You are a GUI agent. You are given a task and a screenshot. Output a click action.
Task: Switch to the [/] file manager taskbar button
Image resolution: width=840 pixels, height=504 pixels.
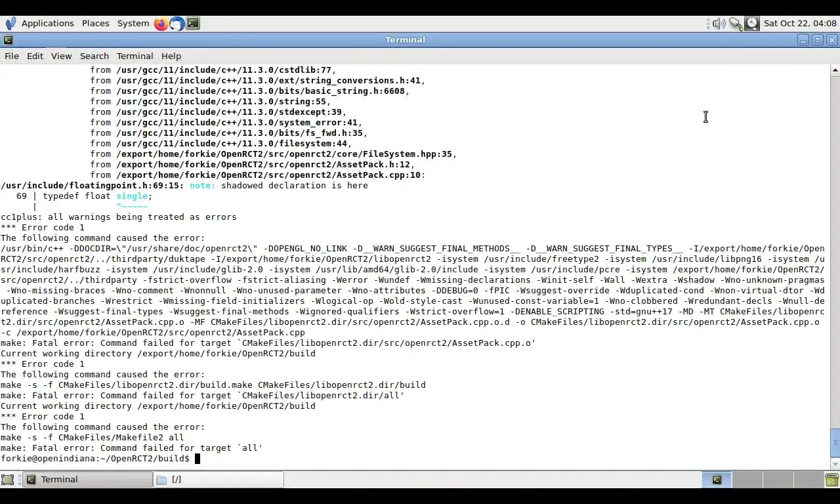pyautogui.click(x=219, y=480)
